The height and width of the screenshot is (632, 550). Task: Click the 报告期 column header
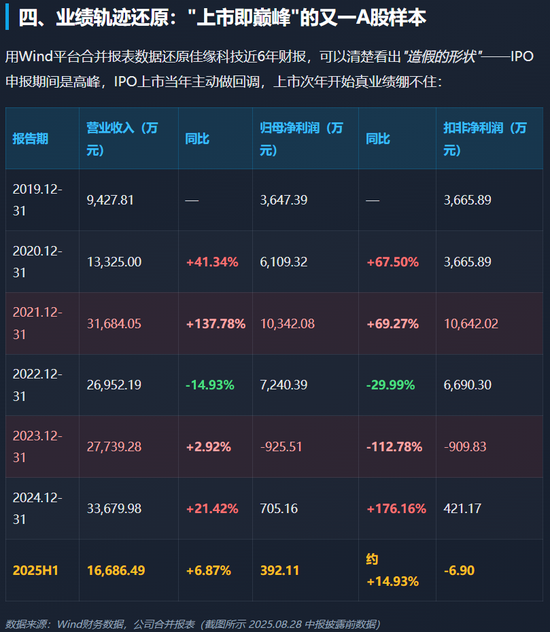[30, 139]
